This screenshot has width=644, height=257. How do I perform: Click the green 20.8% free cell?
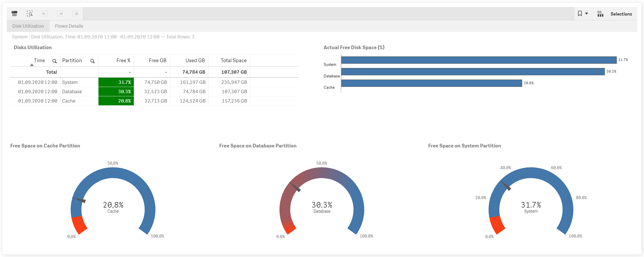pos(116,101)
